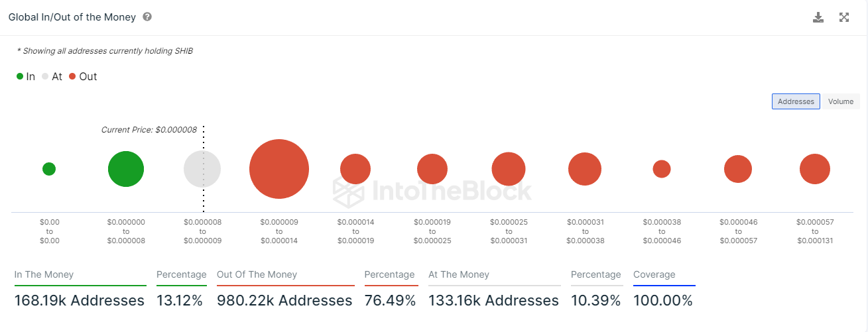Toggle the red Out legend item
868x332 pixels.
point(83,77)
